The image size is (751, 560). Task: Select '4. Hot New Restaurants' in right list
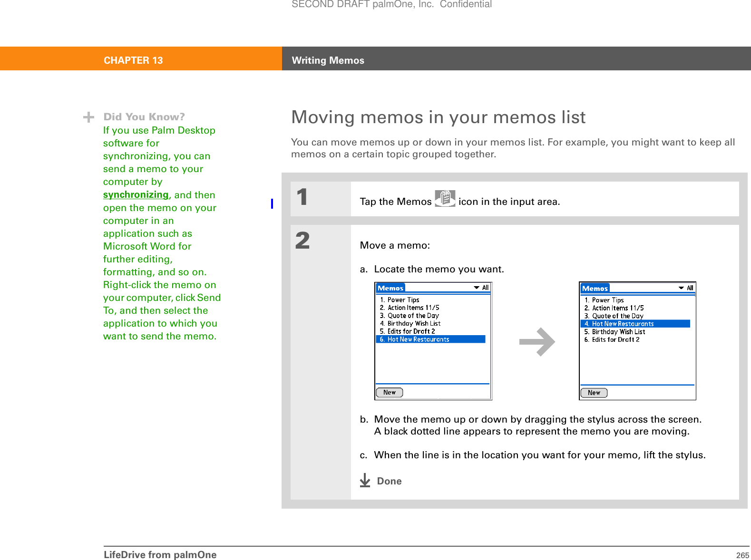coord(635,324)
